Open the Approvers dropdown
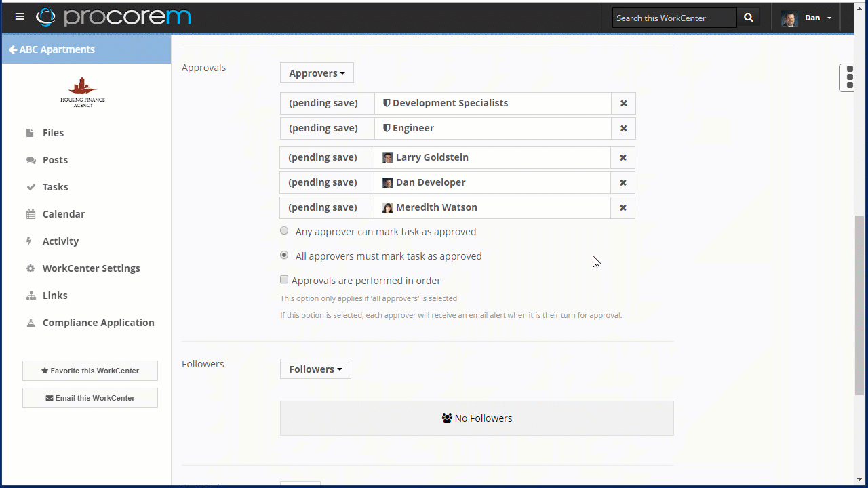The image size is (868, 488). (x=317, y=73)
